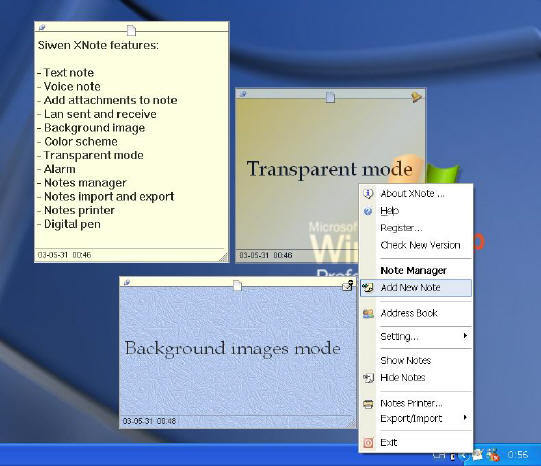Click pin icon on Transparent mode note

(243, 94)
